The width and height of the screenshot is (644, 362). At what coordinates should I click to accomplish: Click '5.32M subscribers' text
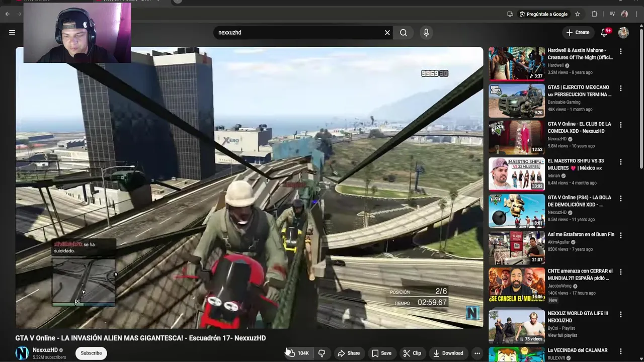(x=49, y=357)
